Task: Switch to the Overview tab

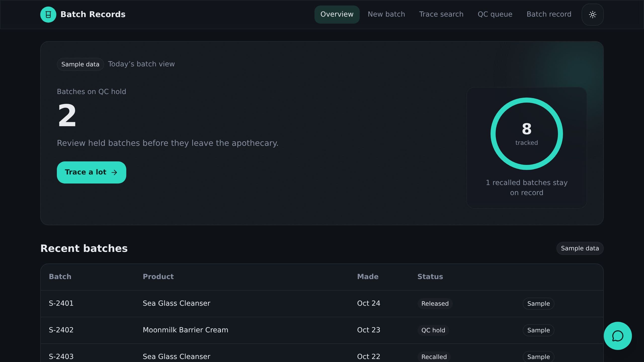Action: [337, 14]
